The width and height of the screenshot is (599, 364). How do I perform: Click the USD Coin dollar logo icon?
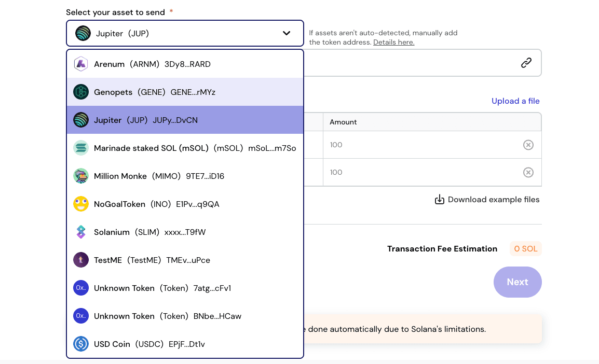(x=81, y=344)
